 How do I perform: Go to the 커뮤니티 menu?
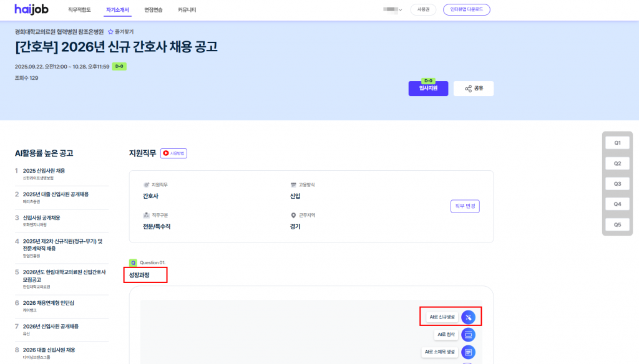(x=187, y=10)
